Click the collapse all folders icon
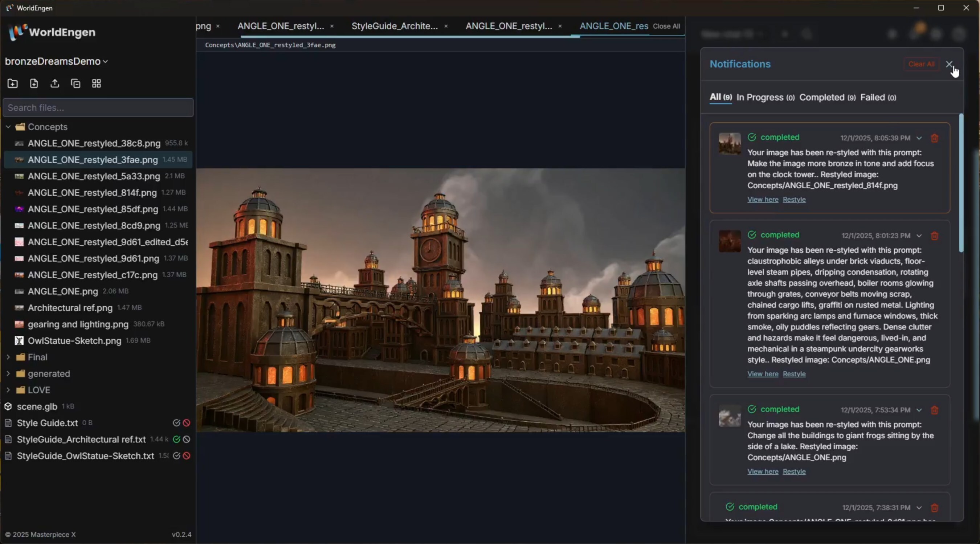This screenshot has width=980, height=544. click(x=76, y=83)
